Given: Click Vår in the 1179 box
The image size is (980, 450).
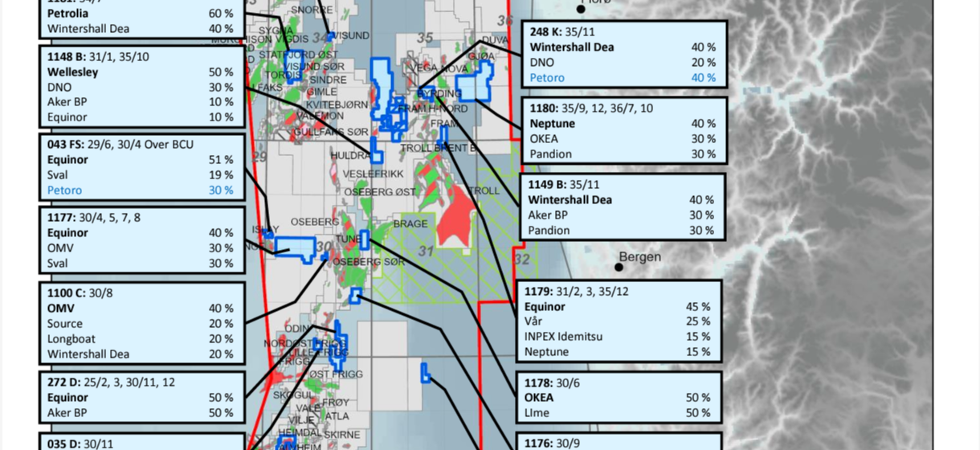Looking at the screenshot, I should [x=534, y=321].
